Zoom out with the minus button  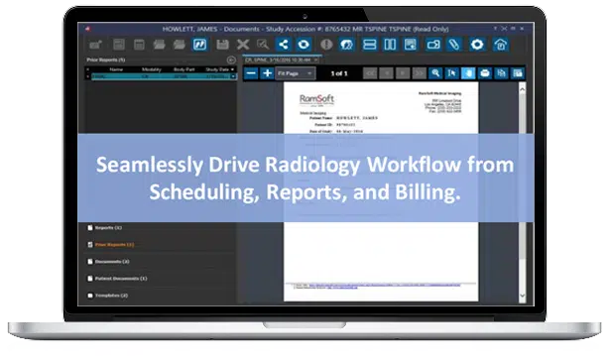click(251, 73)
